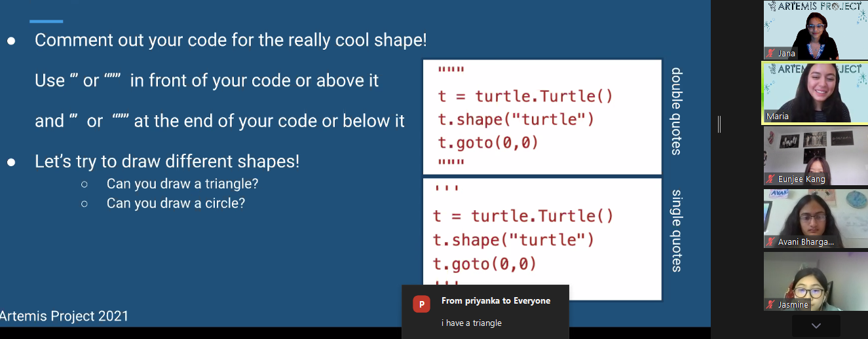Click priyanka's red avatar icon
Screen dimensions: 868x339
pyautogui.click(x=421, y=304)
